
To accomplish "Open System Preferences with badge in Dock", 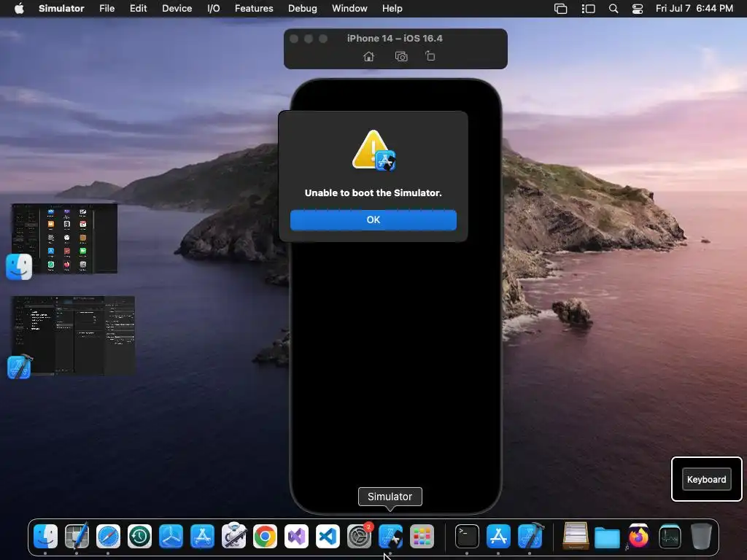I will [x=359, y=536].
